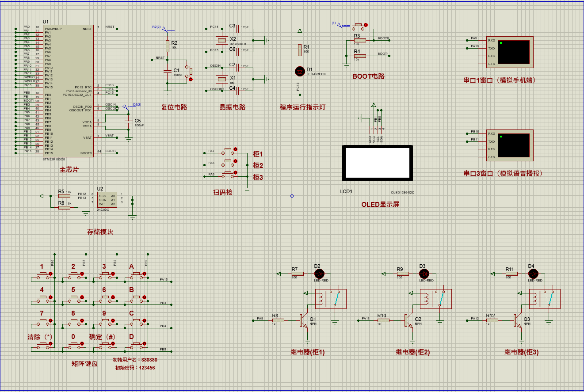Select resistor R4 on BOOT1 line
Image resolution: width=584 pixels, height=392 pixels.
pyautogui.click(x=360, y=56)
